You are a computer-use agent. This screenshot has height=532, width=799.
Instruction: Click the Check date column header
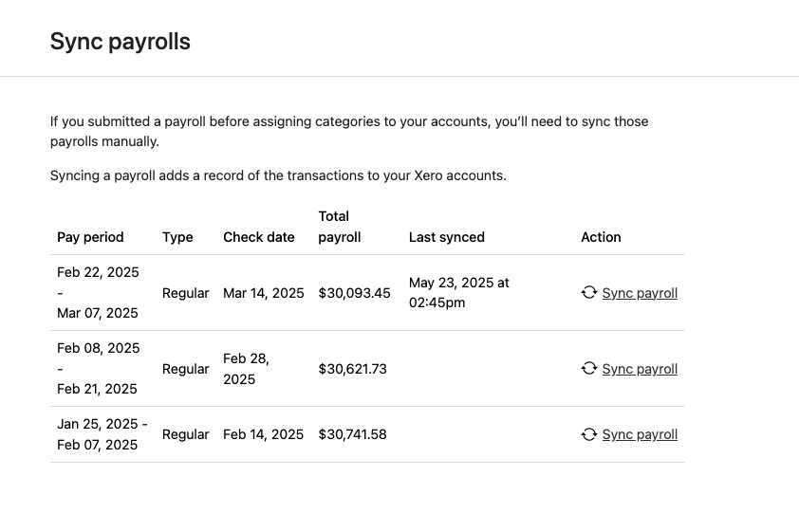[x=259, y=237]
